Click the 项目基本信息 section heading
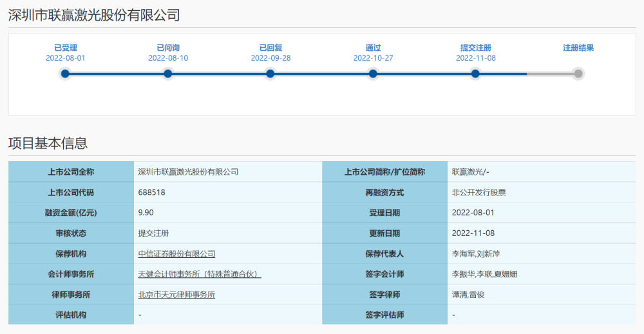This screenshot has height=334, width=644. coord(48,143)
